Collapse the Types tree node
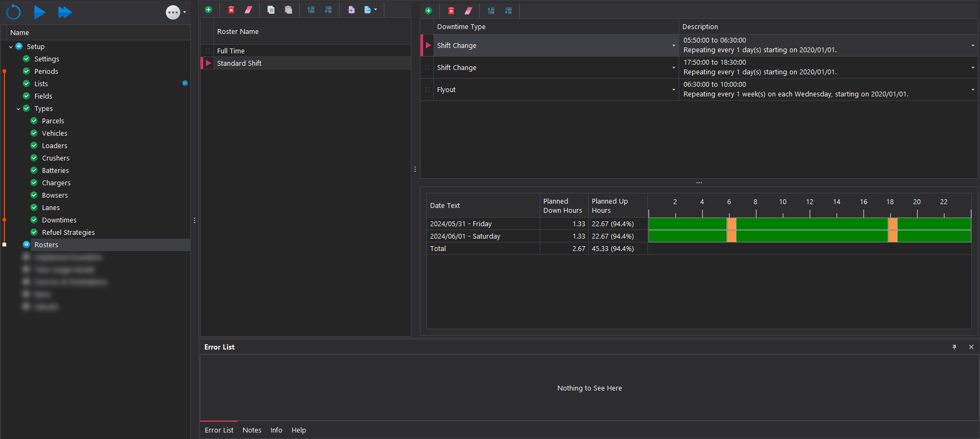Screen dimensions: 980x439 click(18, 109)
